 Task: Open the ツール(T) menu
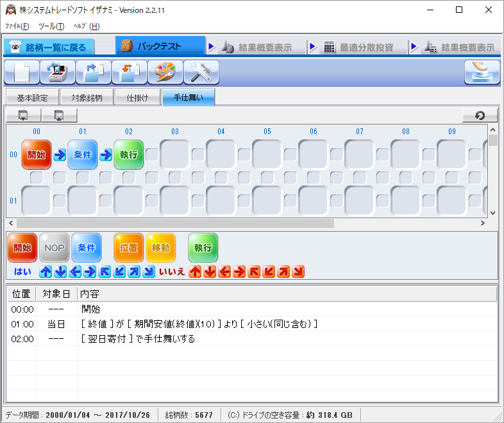[51, 26]
